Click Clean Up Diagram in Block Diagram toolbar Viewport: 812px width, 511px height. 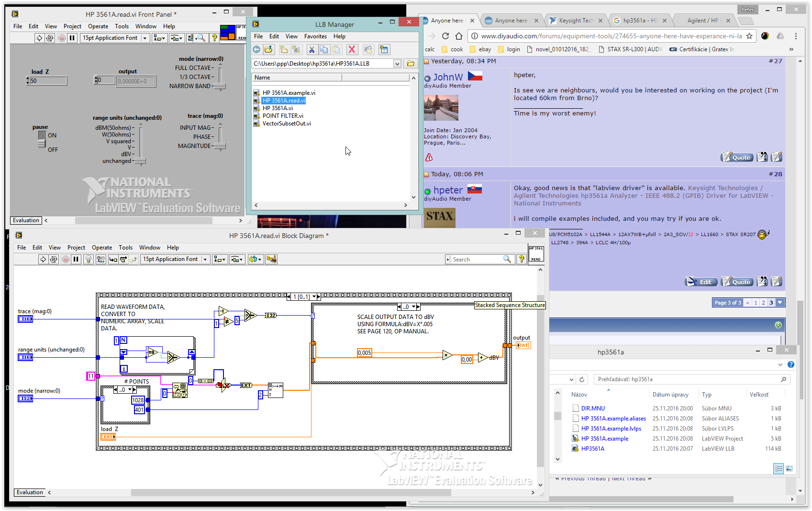point(271,259)
